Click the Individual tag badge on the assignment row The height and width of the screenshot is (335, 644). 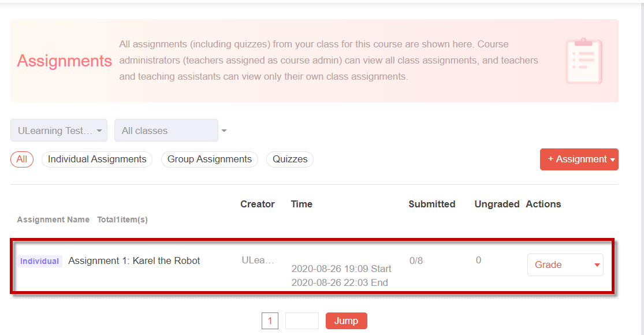point(39,261)
